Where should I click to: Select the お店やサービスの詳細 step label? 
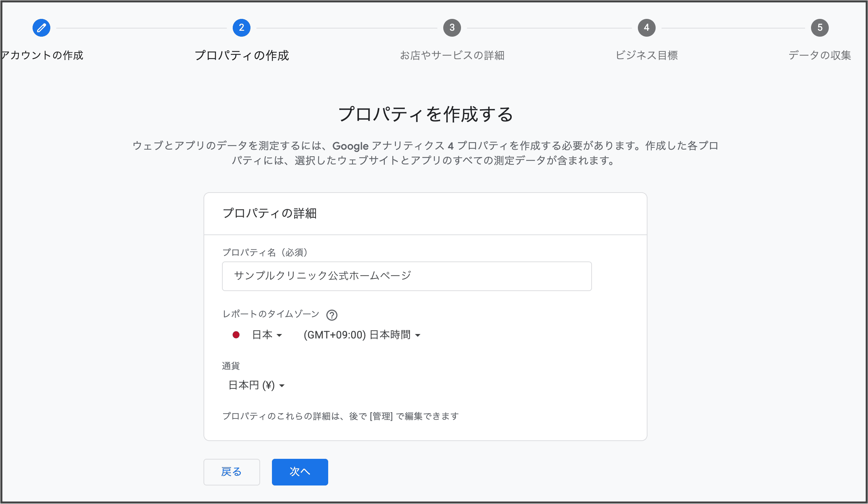point(452,55)
